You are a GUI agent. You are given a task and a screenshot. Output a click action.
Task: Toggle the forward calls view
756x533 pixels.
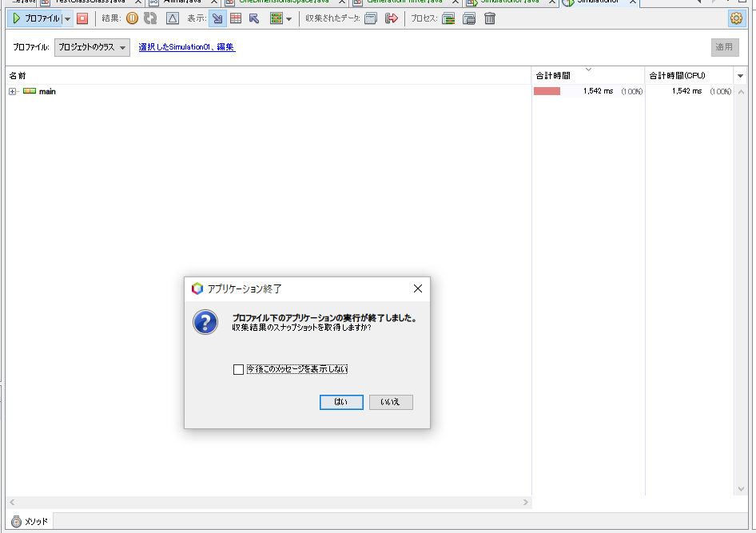[x=217, y=19]
